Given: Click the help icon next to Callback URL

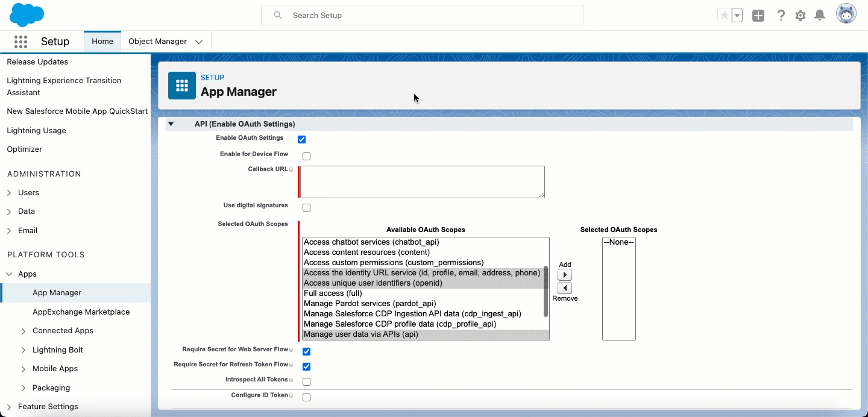Looking at the screenshot, I should coord(291,170).
